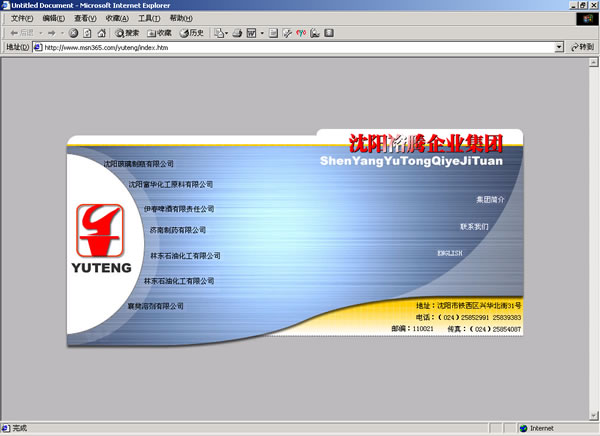This screenshot has height=436, width=600.
Task: Click the 完成 status text
Action: (20, 428)
